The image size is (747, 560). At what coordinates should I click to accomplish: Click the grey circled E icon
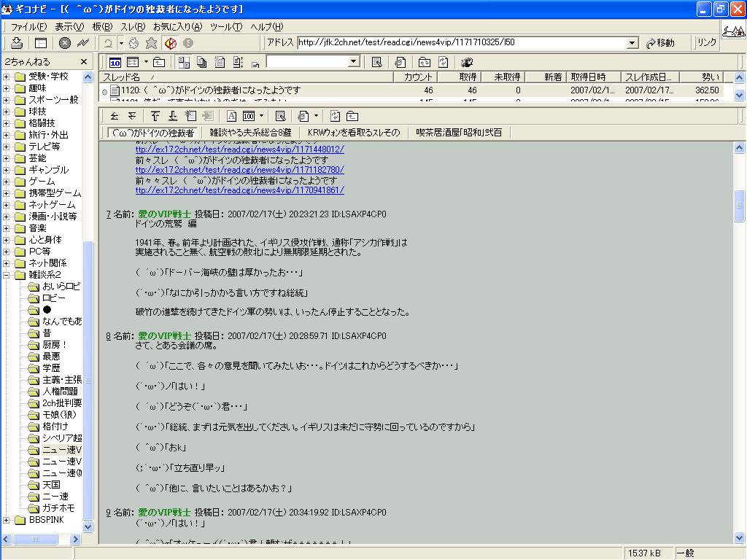(188, 43)
